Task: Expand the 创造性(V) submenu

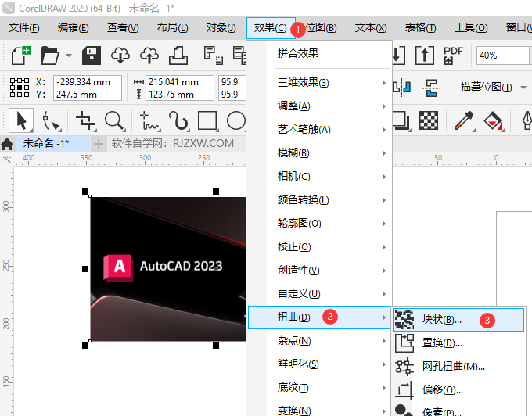Action: click(319, 271)
